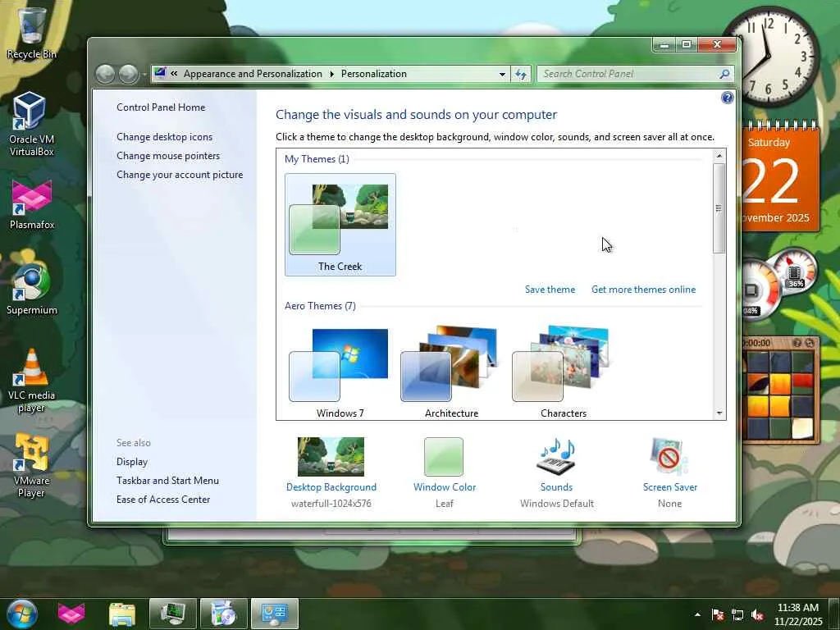This screenshot has width=840, height=630.
Task: Click the network tray icon
Action: tap(737, 614)
